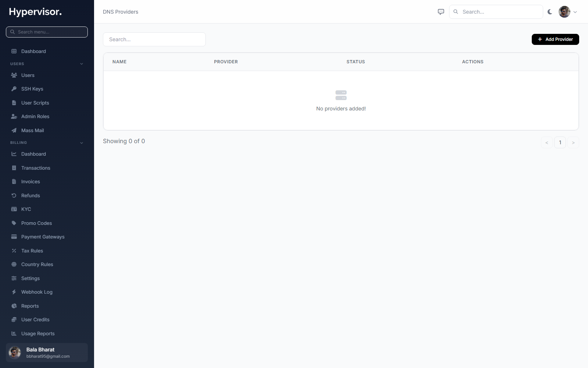Open Webhook Log page
588x368 pixels.
tap(37, 292)
